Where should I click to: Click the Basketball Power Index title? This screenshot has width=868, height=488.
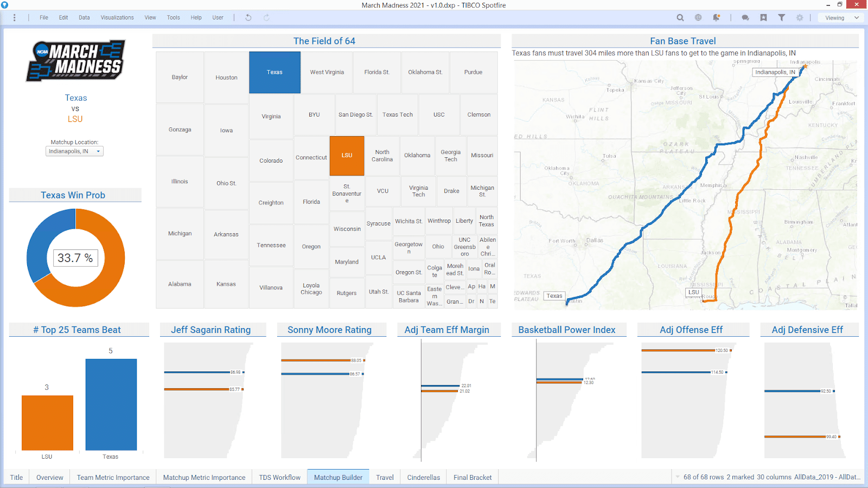pyautogui.click(x=567, y=330)
